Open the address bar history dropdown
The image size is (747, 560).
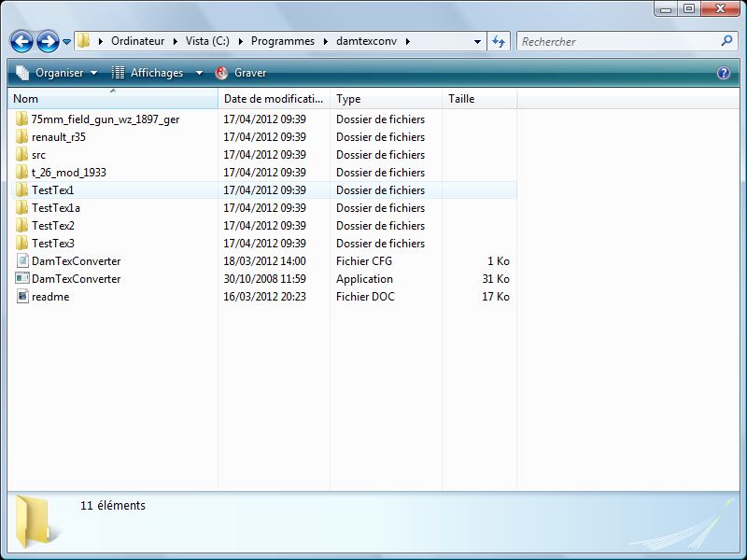pos(477,41)
